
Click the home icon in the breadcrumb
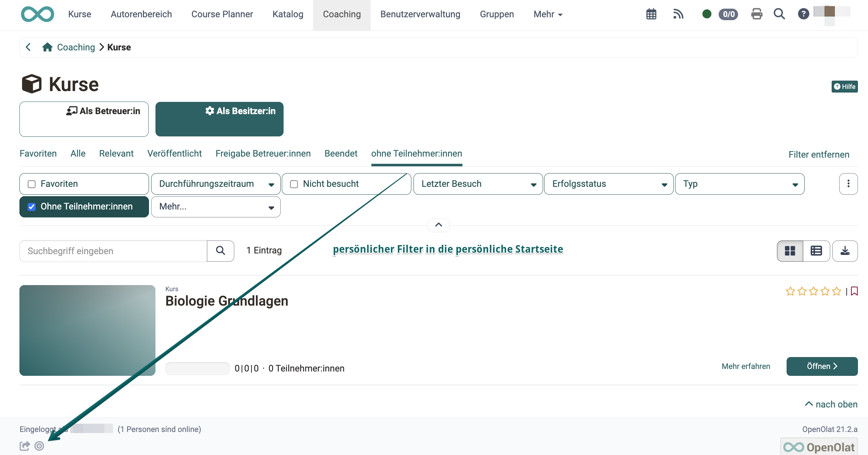[x=47, y=47]
